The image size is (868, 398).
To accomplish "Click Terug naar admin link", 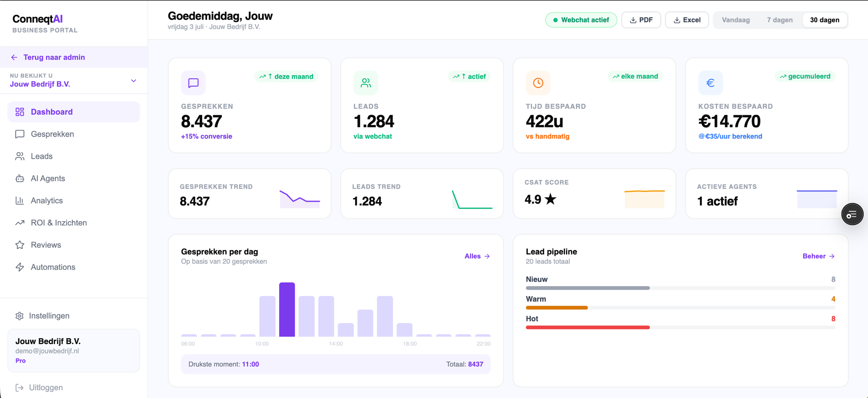I will pyautogui.click(x=74, y=57).
